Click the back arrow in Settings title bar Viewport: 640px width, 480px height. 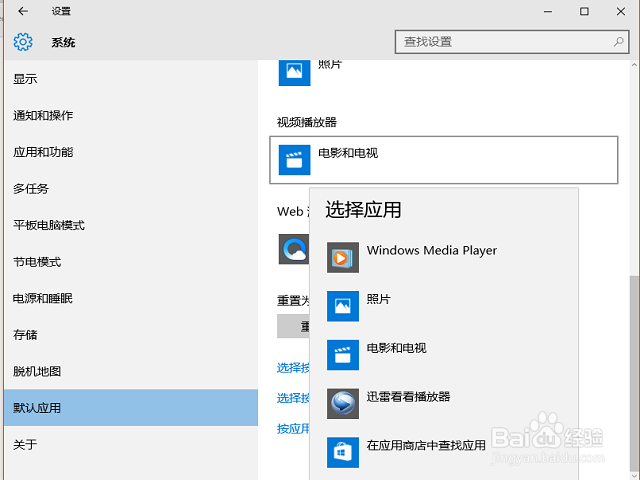[x=23, y=11]
